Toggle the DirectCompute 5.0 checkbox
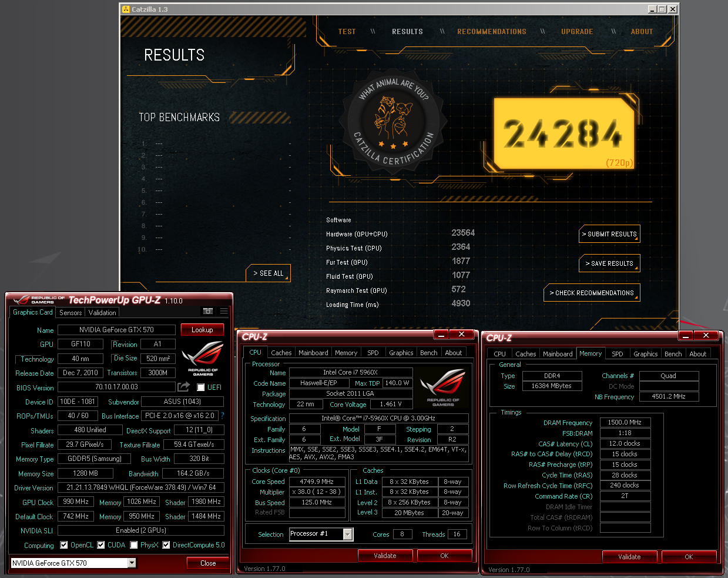728x578 pixels. [x=166, y=545]
